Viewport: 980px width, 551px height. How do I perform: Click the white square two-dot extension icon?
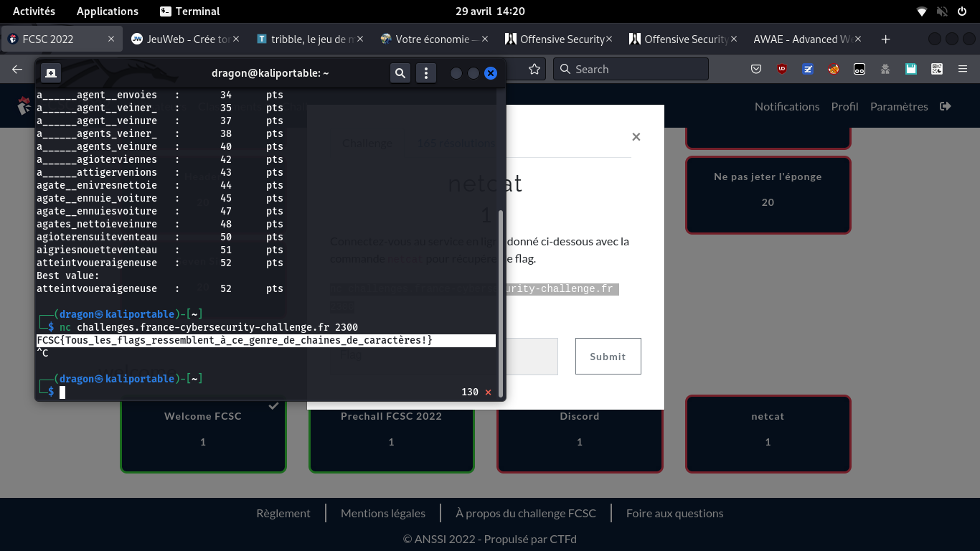coord(859,69)
